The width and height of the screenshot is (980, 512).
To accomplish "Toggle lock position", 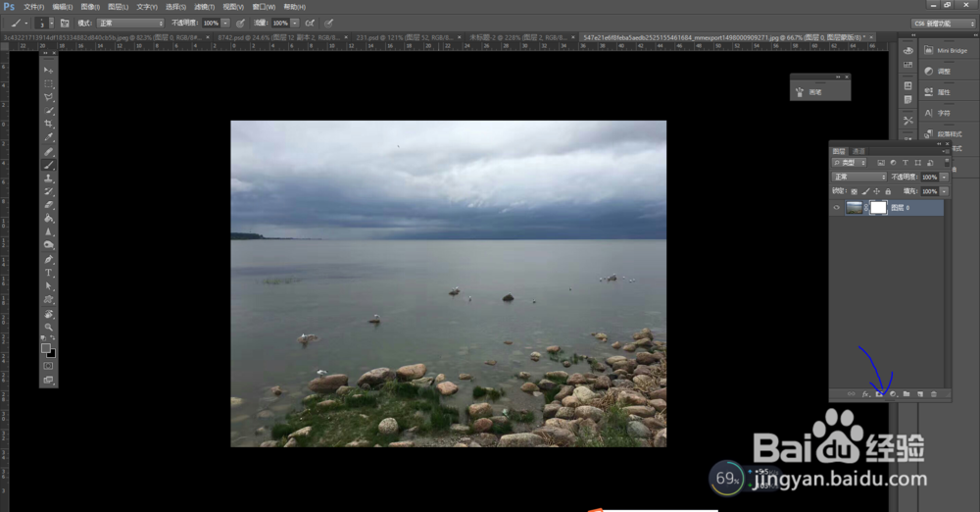I will tap(877, 191).
